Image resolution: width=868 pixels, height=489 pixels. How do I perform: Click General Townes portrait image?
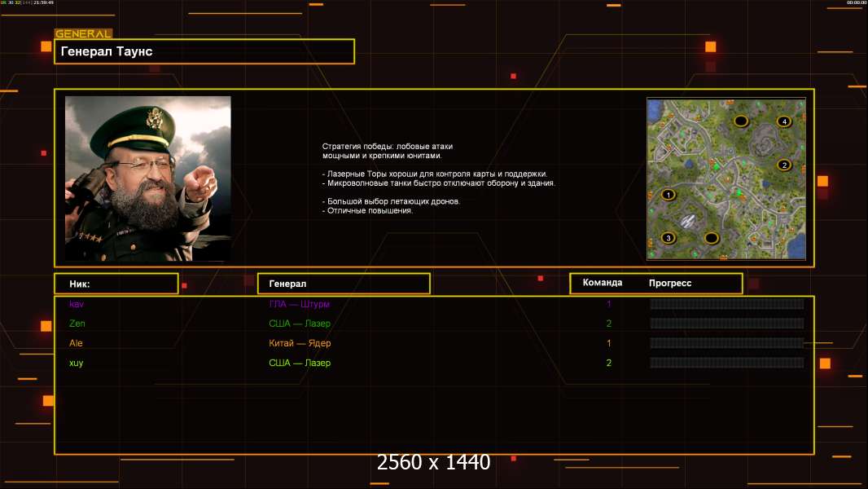(148, 178)
